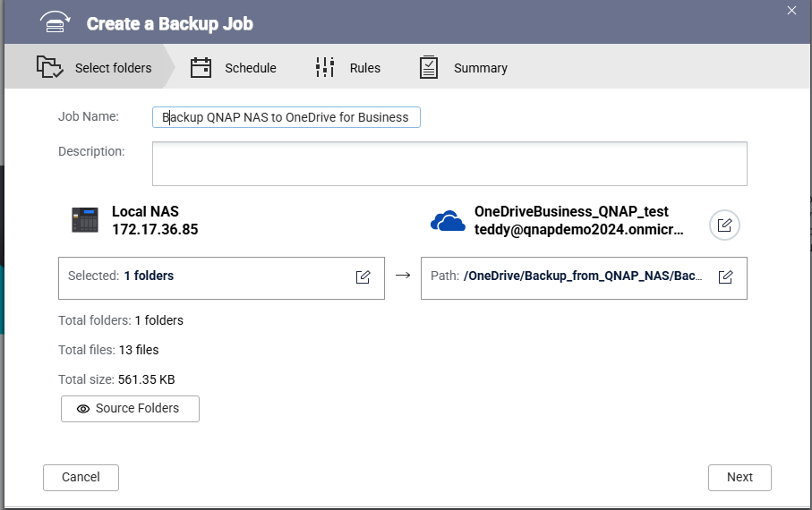Edit the selected source folders
Image resolution: width=812 pixels, height=510 pixels.
363,276
